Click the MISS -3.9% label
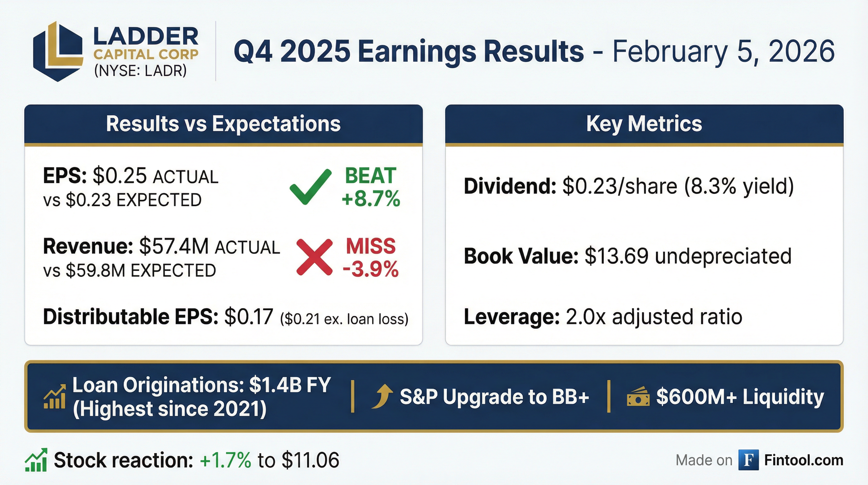This screenshot has height=485, width=868. coord(371,257)
